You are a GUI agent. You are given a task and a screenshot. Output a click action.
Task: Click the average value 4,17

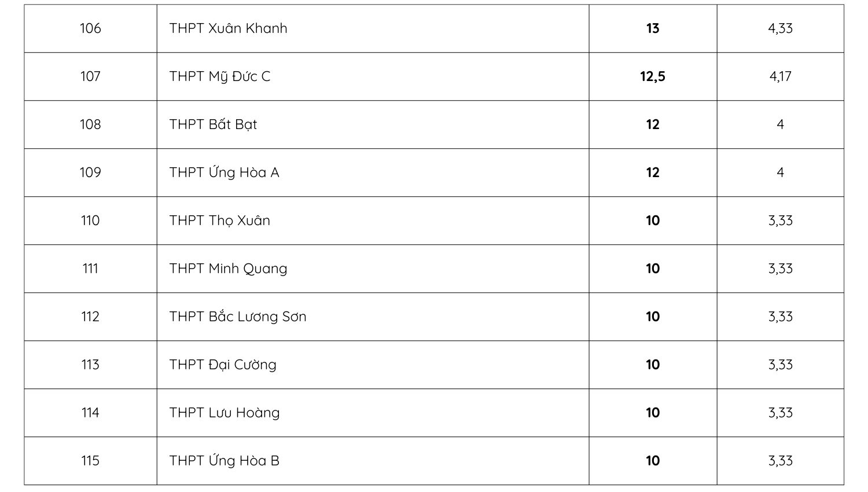780,76
